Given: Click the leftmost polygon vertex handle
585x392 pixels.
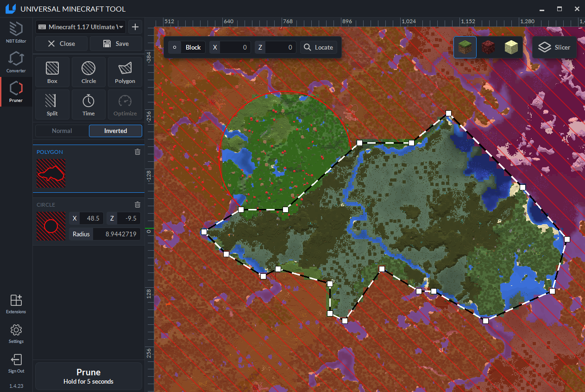Looking at the screenshot, I should coord(204,232).
